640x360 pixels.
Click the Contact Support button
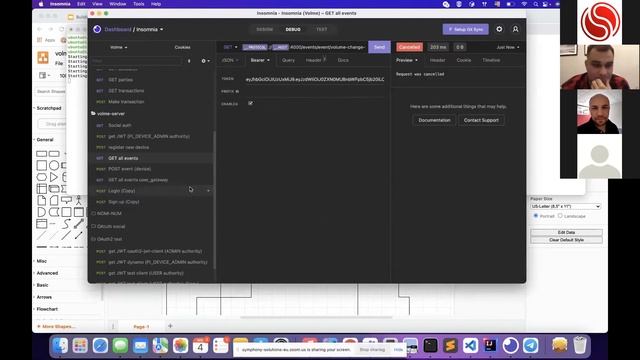pyautogui.click(x=481, y=120)
